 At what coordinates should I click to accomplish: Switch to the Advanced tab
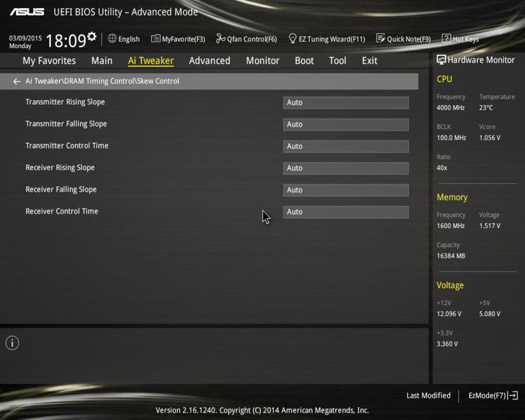pyautogui.click(x=209, y=60)
